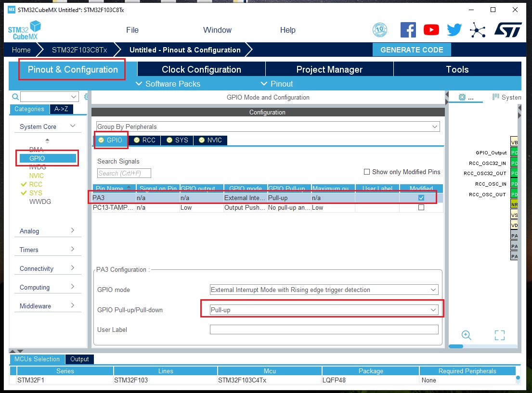Screen dimensions: 532x393
Task: Expand the Middleware category
Action: 73,305
